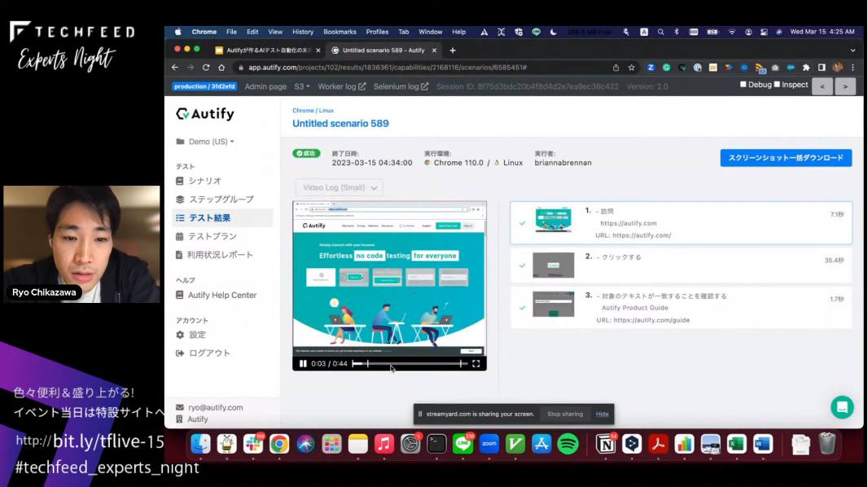Open a new Chrome tab with plus

point(453,50)
